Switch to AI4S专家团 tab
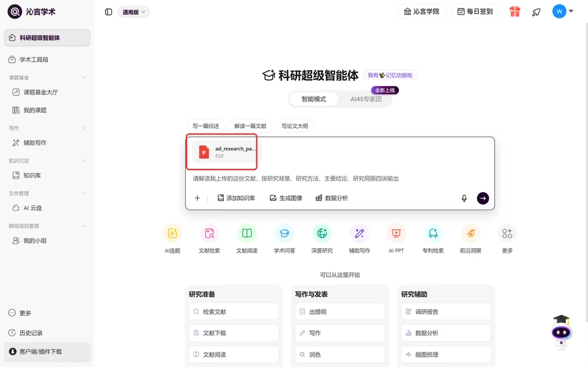The image size is (588, 367). tap(365, 99)
